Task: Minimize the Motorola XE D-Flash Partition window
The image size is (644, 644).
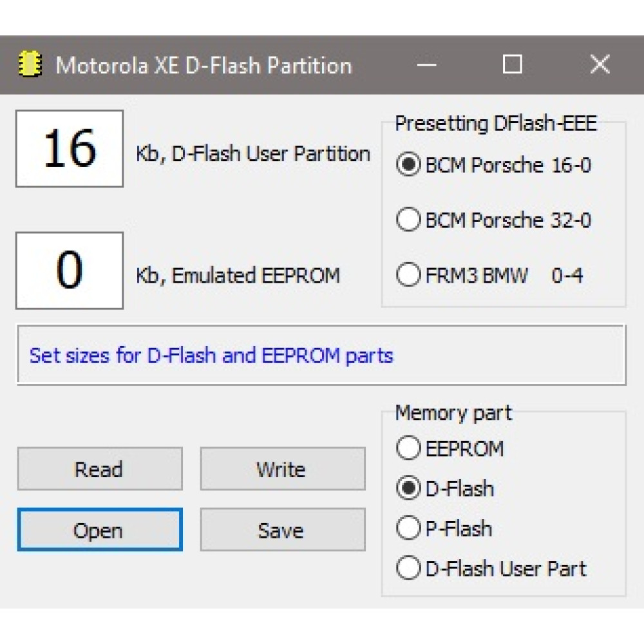Action: click(x=426, y=64)
